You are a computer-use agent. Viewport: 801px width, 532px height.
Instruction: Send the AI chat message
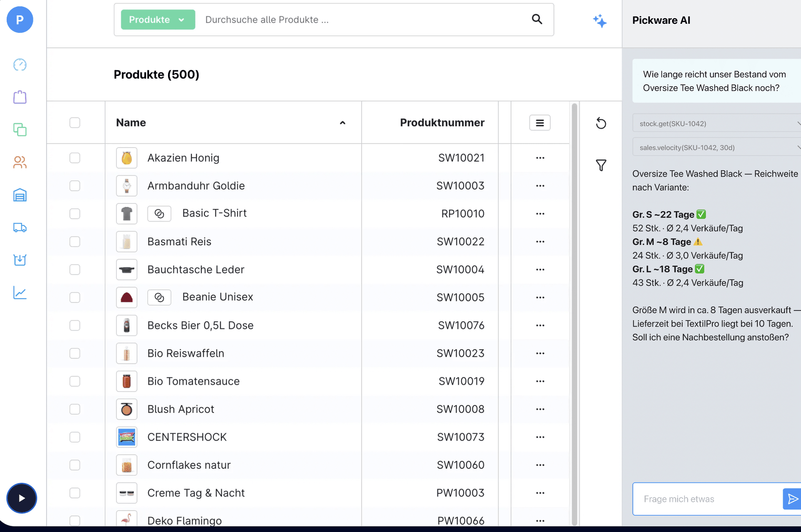(x=792, y=499)
